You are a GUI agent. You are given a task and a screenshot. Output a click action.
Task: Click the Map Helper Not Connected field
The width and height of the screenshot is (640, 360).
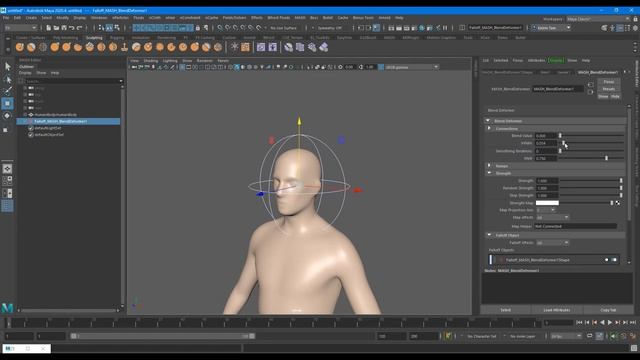point(576,226)
